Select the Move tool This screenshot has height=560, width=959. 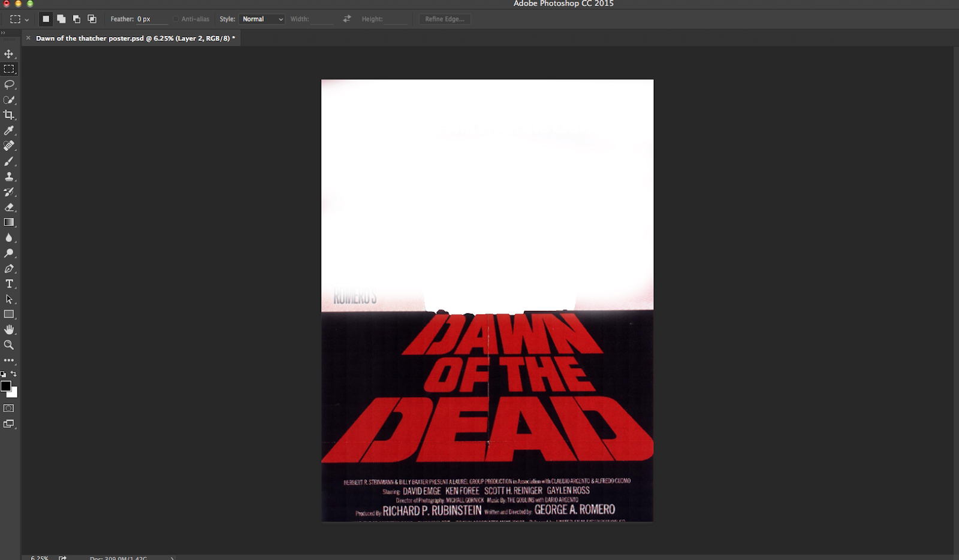click(9, 54)
